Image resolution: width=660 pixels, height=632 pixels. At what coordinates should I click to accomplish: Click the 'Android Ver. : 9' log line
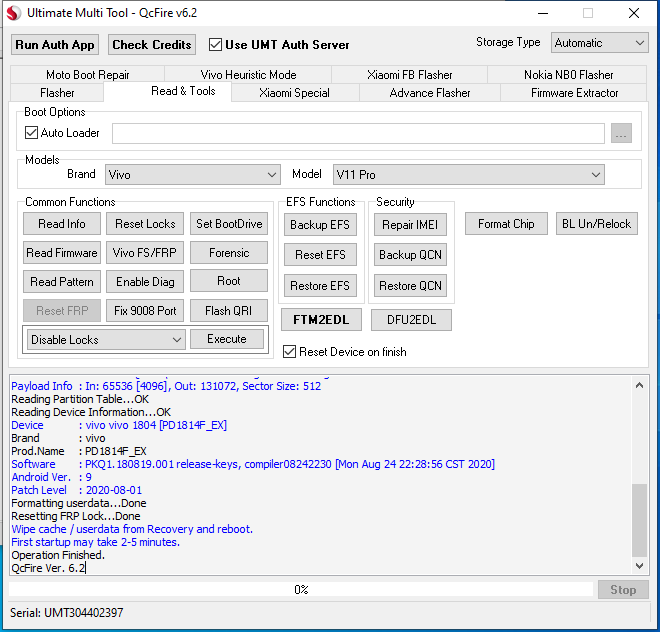coord(51,477)
